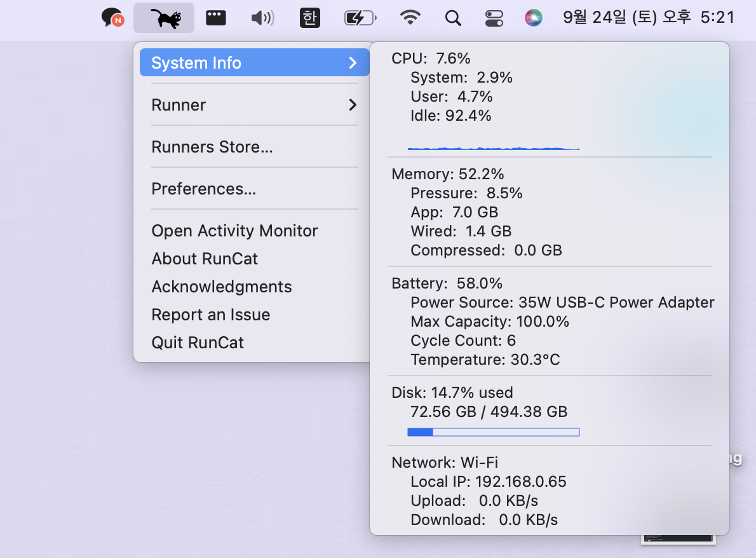The image size is (756, 558).
Task: Click the Idle: 92.4% value
Action: tap(451, 116)
